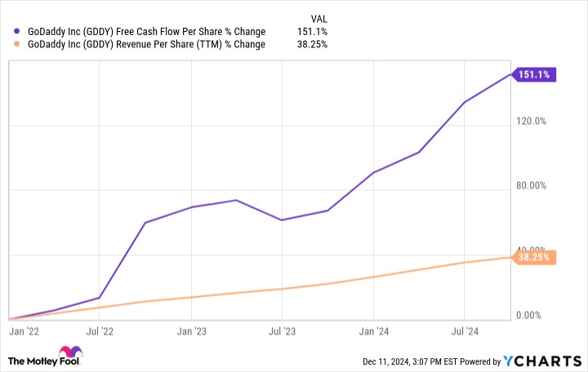
Task: Click The Motley Fool wordmark text
Action: pos(44,361)
